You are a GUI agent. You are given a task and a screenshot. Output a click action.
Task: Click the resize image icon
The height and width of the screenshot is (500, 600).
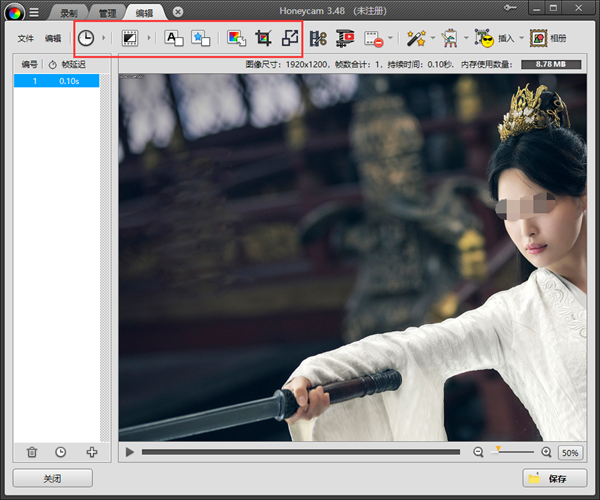(290, 38)
